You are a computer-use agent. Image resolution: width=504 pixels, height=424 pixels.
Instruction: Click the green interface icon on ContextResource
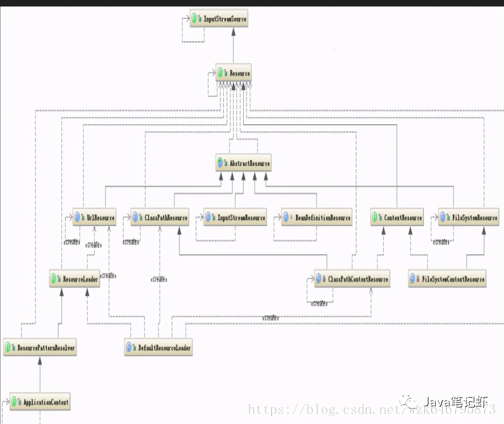[375, 217]
